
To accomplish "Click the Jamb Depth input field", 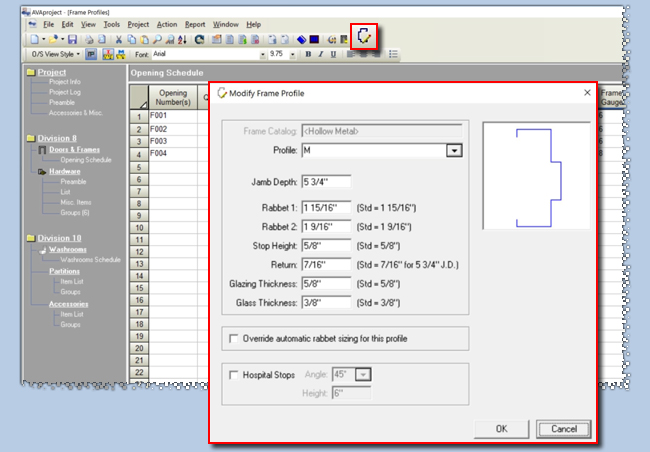I will pyautogui.click(x=327, y=182).
